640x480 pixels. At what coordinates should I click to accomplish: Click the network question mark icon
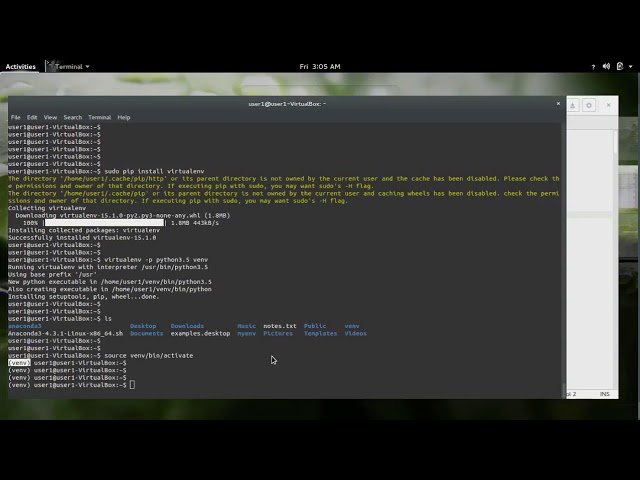(593, 67)
